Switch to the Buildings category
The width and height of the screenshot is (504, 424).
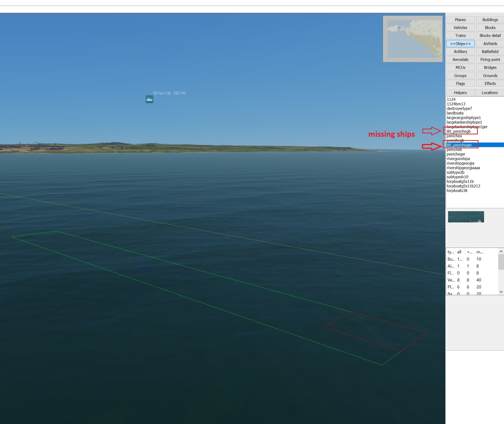tap(490, 20)
